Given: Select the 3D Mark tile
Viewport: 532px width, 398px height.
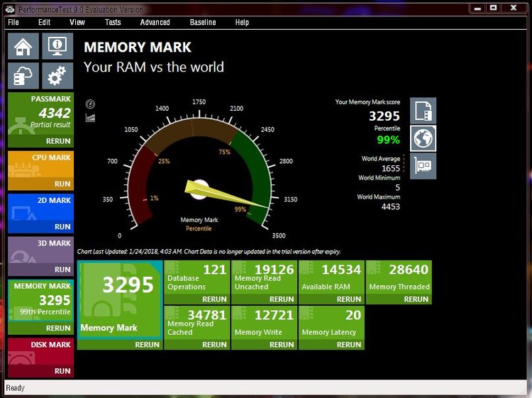Looking at the screenshot, I should 40,250.
